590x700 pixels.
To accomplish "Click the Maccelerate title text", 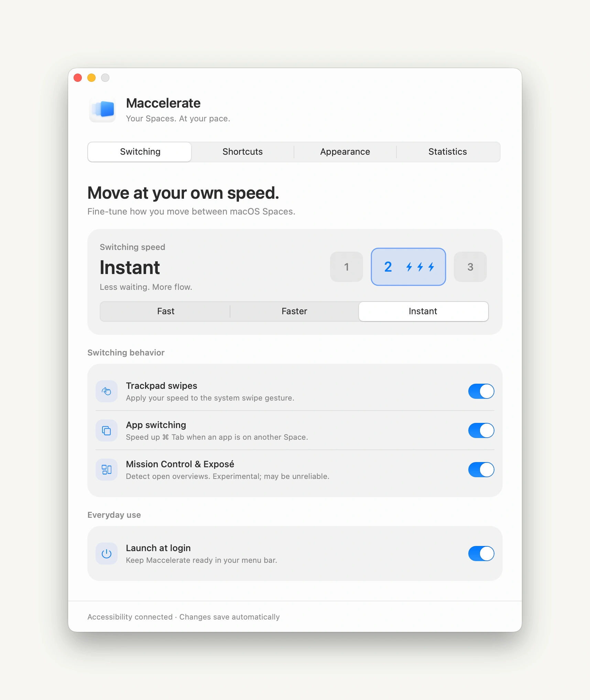I will tap(163, 103).
